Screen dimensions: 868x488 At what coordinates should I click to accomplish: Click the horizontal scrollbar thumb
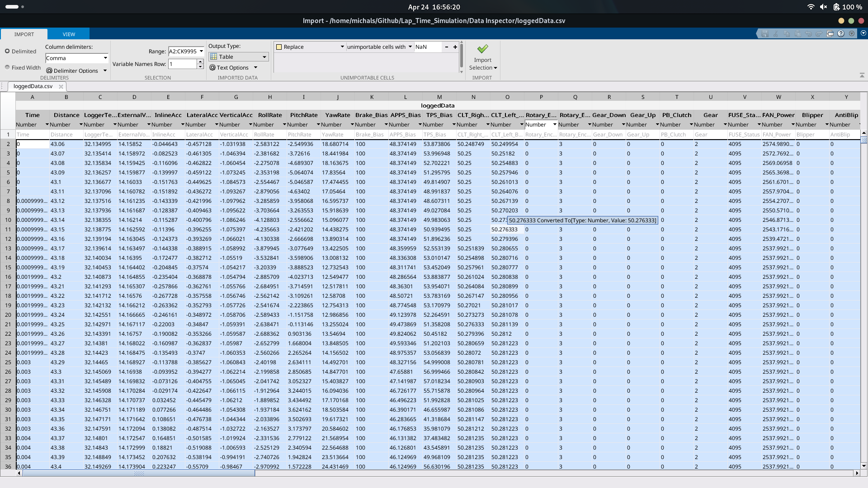point(139,473)
